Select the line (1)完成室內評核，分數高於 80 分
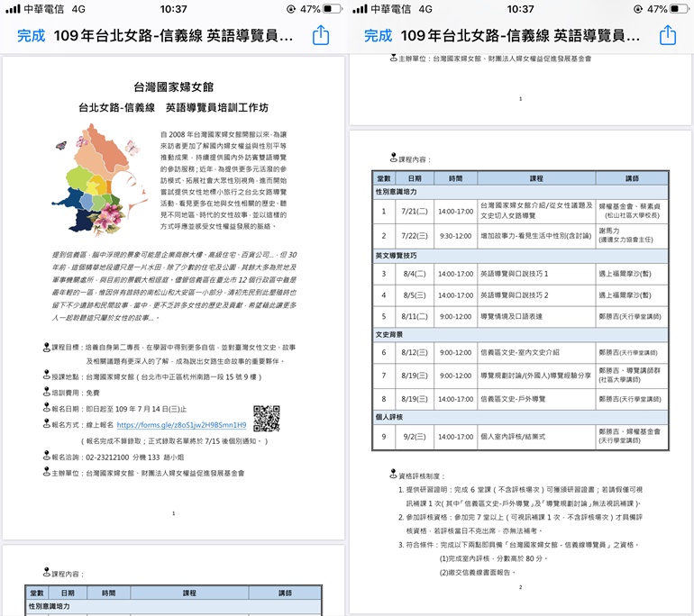Image resolution: width=694 pixels, height=616 pixels. point(494,558)
